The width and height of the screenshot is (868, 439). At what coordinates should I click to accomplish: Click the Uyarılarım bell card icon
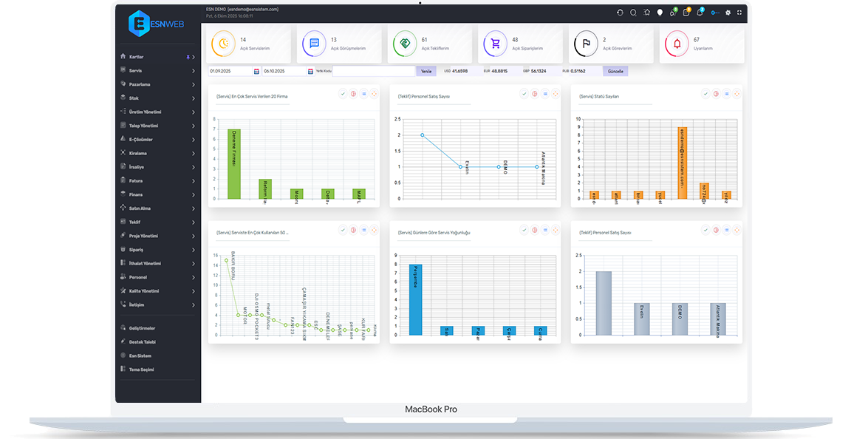coord(677,44)
